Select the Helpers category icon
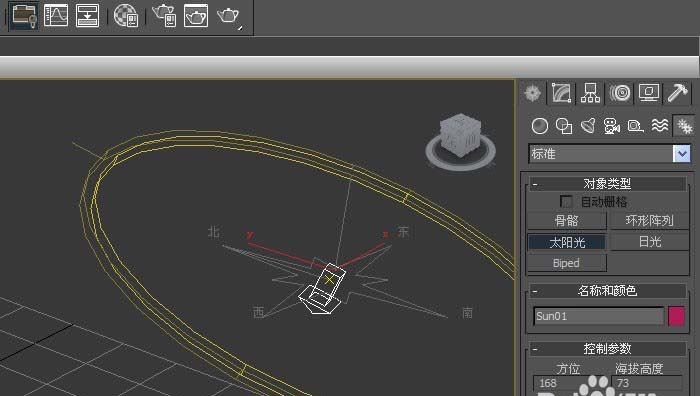The width and height of the screenshot is (700, 396). coord(635,126)
